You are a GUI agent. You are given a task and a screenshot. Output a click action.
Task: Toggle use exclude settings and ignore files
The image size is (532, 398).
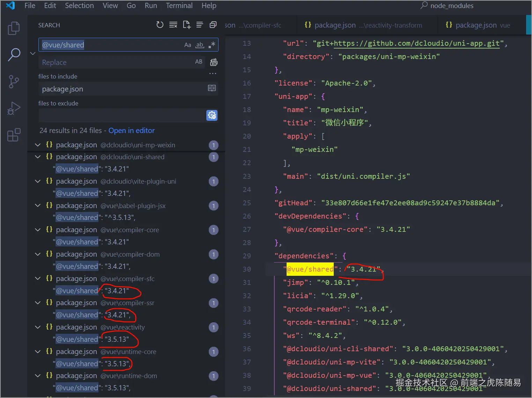212,115
